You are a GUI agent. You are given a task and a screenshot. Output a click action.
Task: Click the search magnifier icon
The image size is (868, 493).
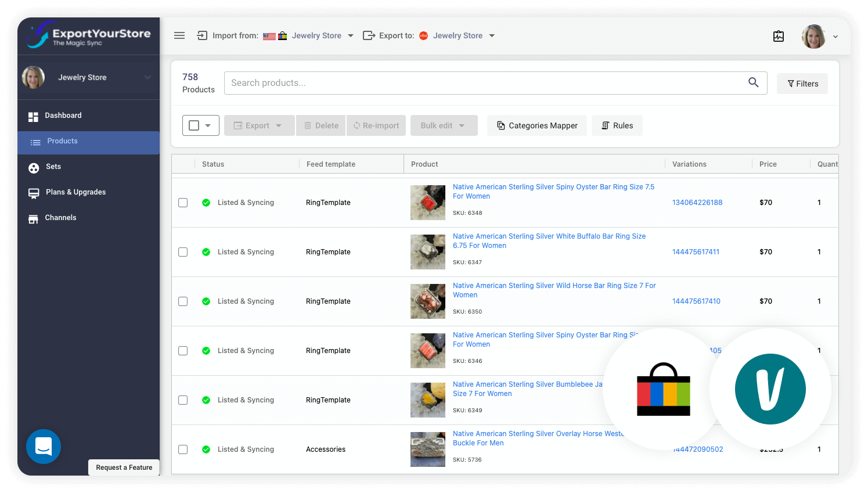(753, 82)
